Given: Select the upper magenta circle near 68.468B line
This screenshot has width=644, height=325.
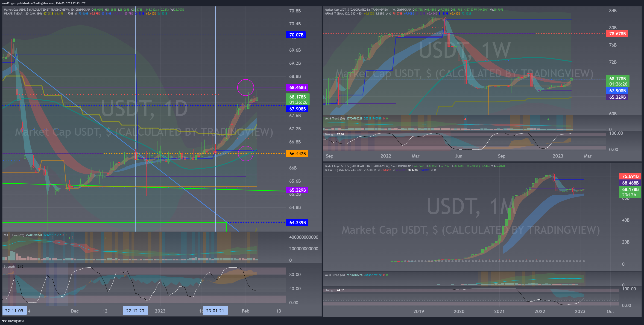Looking at the screenshot, I should (246, 87).
